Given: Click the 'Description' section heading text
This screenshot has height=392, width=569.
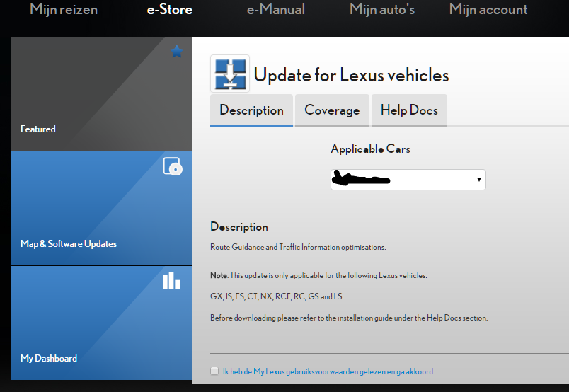Looking at the screenshot, I should point(239,227).
